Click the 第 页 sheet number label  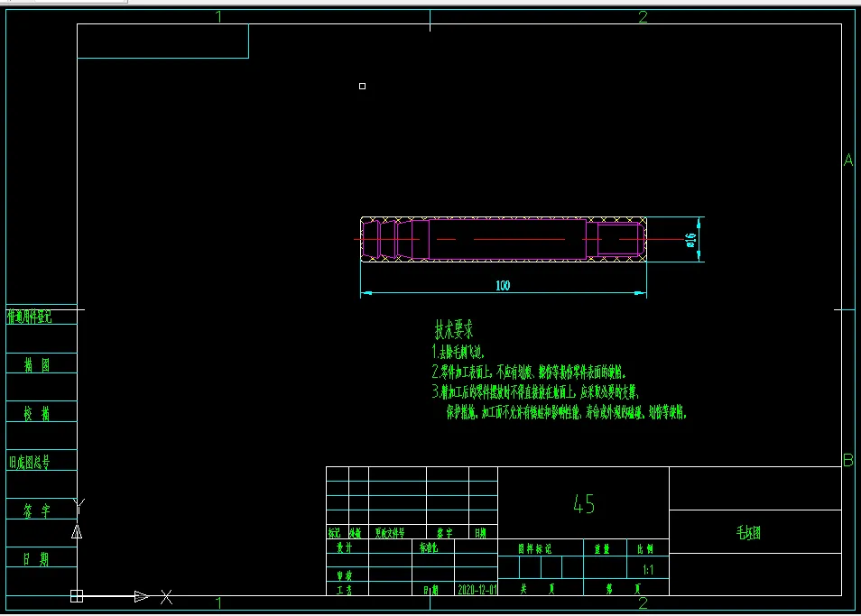click(x=623, y=589)
